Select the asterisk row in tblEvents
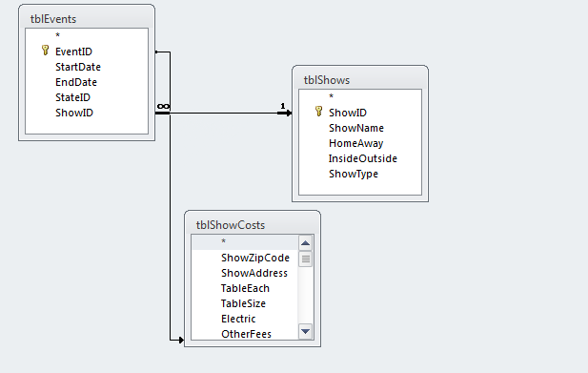588x373 pixels. click(87, 35)
